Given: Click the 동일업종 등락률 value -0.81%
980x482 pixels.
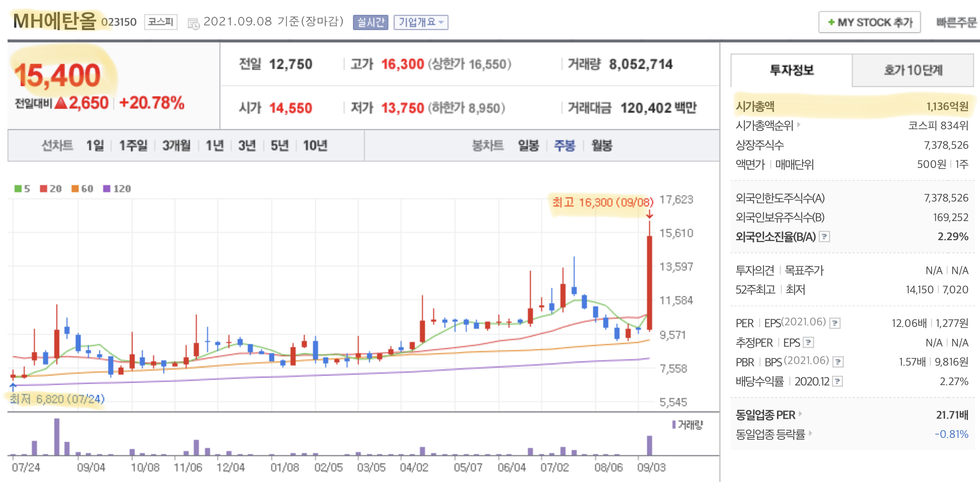Looking at the screenshot, I should point(951,434).
